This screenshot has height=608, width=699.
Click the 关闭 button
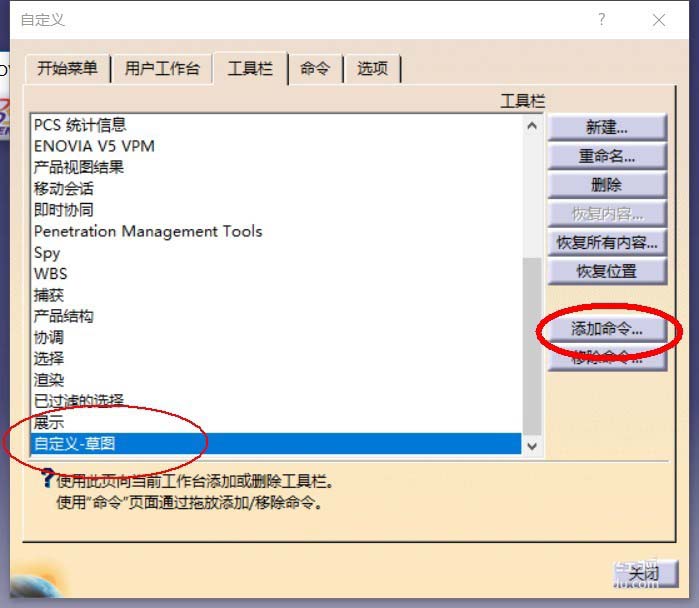tap(646, 574)
